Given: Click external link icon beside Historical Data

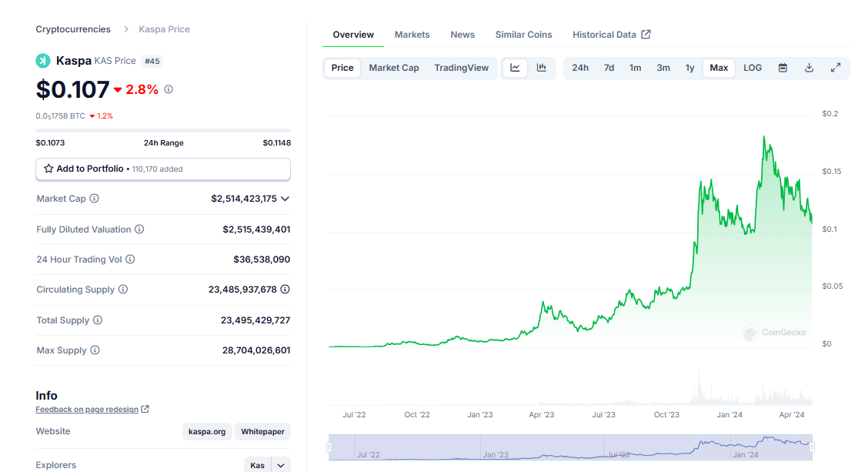Looking at the screenshot, I should coord(646,35).
